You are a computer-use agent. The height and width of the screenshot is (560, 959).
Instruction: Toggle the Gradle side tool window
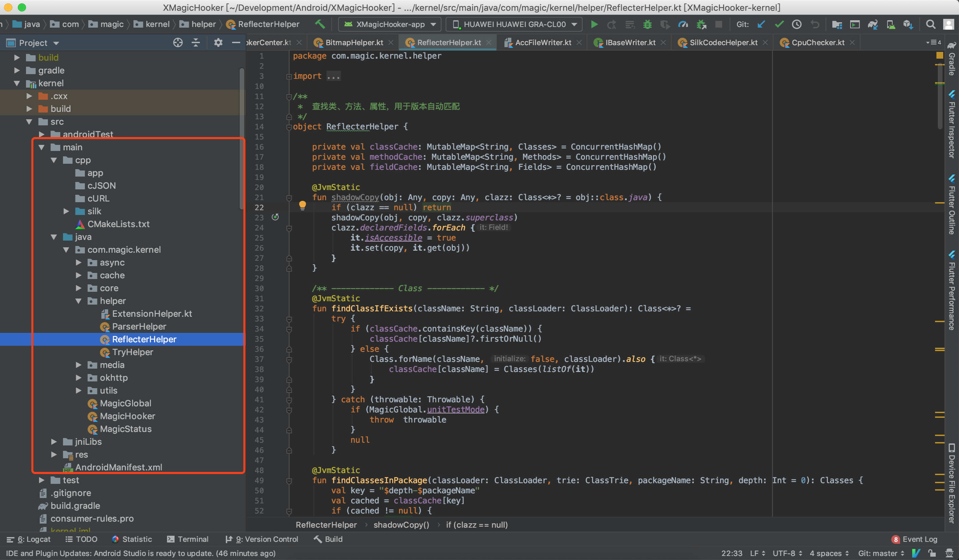952,59
